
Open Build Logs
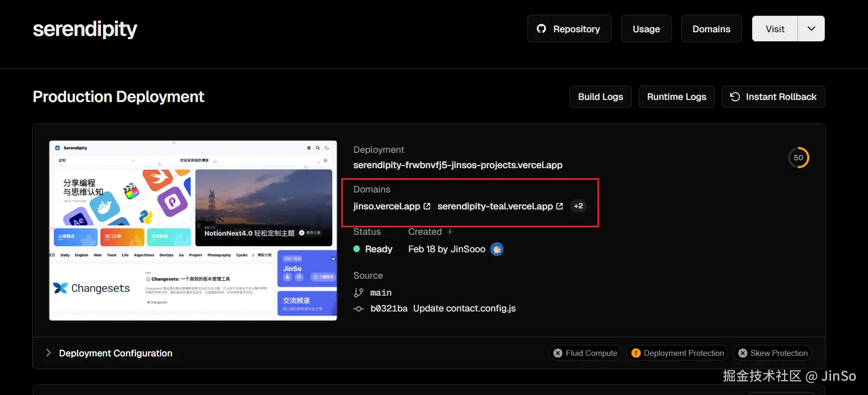600,97
